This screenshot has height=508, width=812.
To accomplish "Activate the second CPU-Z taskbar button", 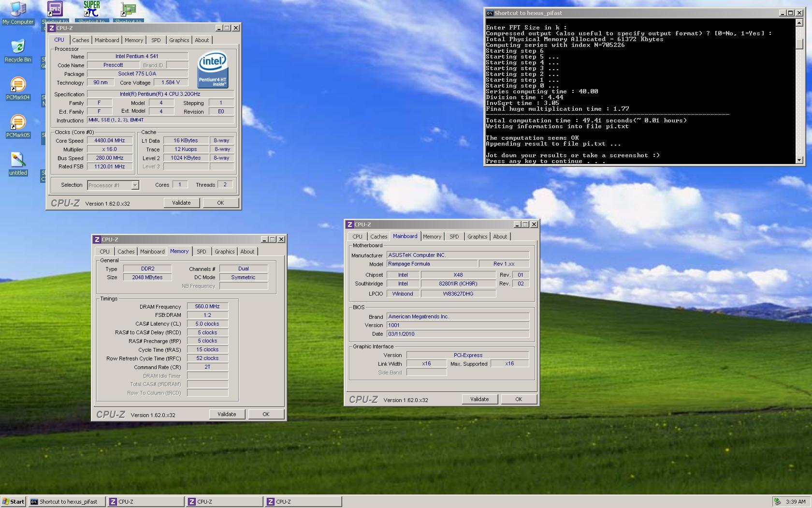I will click(224, 502).
